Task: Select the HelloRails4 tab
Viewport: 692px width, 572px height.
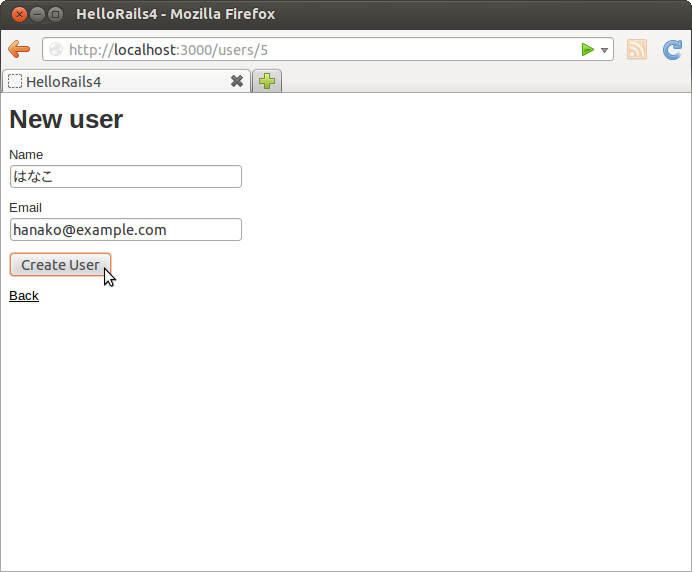Action: coord(120,82)
